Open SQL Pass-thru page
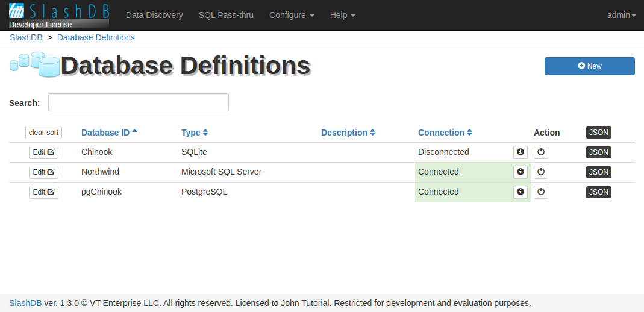The width and height of the screenshot is (644, 312). (227, 15)
